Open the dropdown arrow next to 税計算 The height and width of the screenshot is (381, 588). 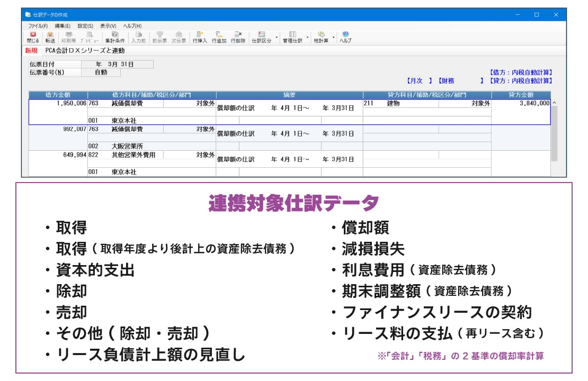(333, 36)
